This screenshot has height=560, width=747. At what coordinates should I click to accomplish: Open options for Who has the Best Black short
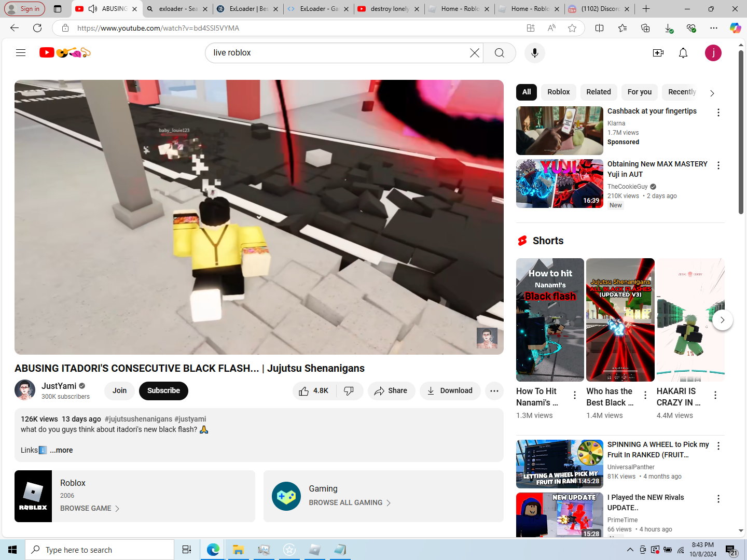[645, 395]
